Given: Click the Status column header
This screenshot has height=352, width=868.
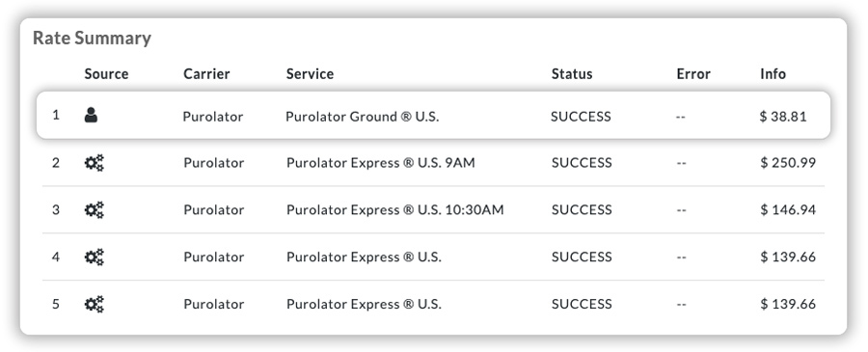Looking at the screenshot, I should click(572, 74).
